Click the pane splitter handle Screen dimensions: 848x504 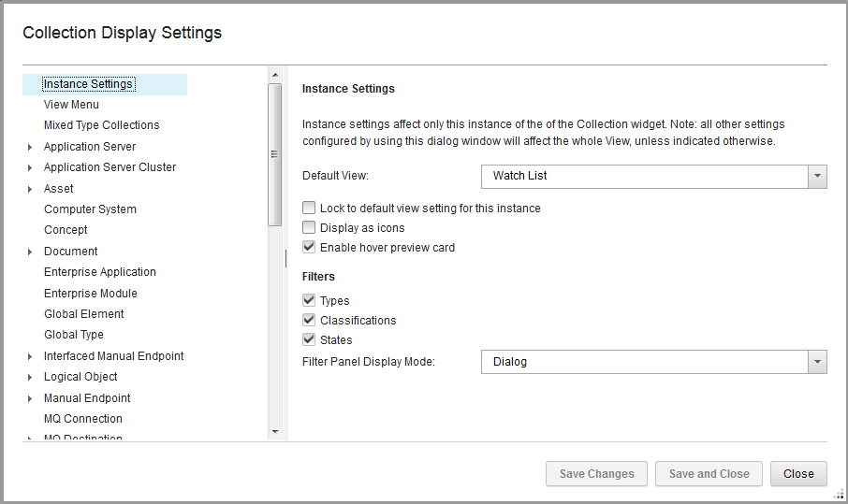(285, 259)
